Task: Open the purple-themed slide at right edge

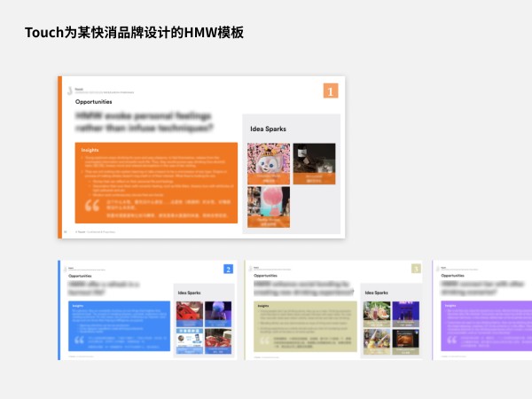Action: (482, 310)
